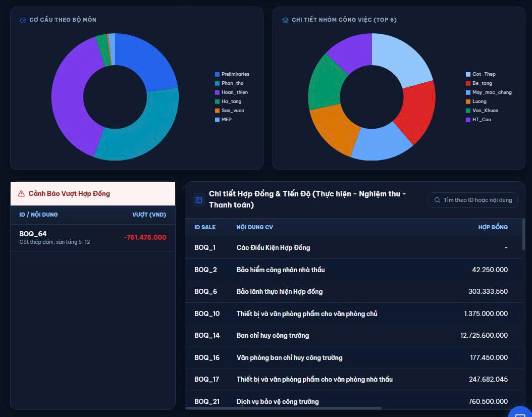Screen dimensions: 532x417
Task: Click the magnifier icon in the search box
Action: tap(437, 200)
